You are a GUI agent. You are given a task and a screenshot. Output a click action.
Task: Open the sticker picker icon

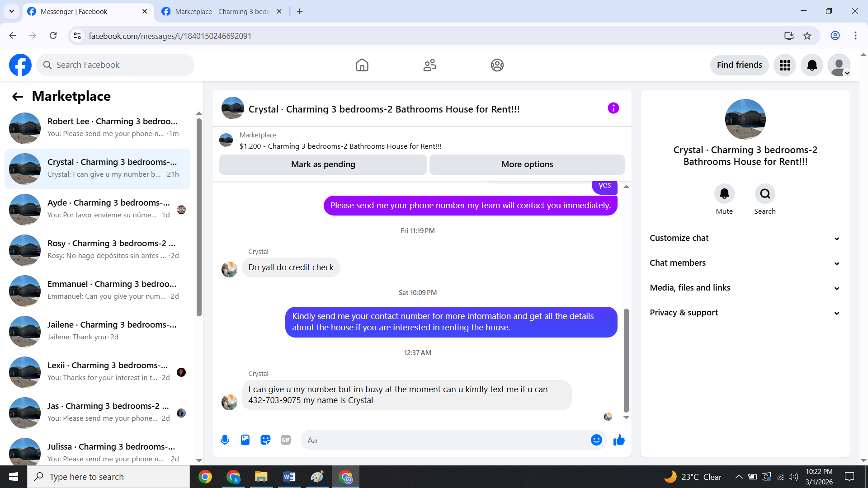coord(265,440)
